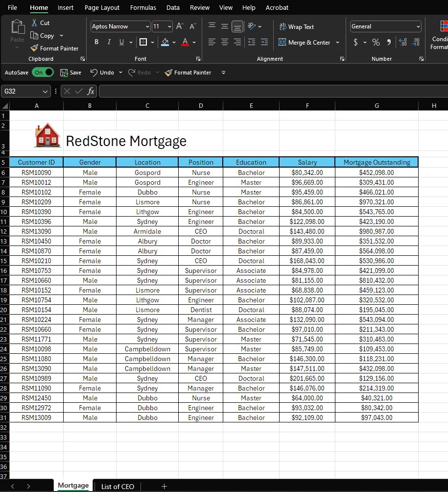Select the red house logo image
Screen dimensions: 448x492
tap(47, 135)
